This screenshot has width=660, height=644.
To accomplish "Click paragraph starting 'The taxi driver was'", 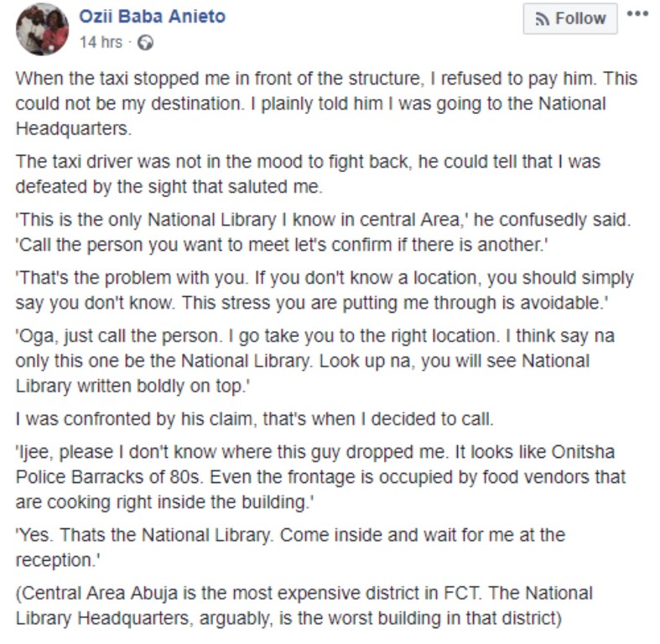I will pos(308,174).
